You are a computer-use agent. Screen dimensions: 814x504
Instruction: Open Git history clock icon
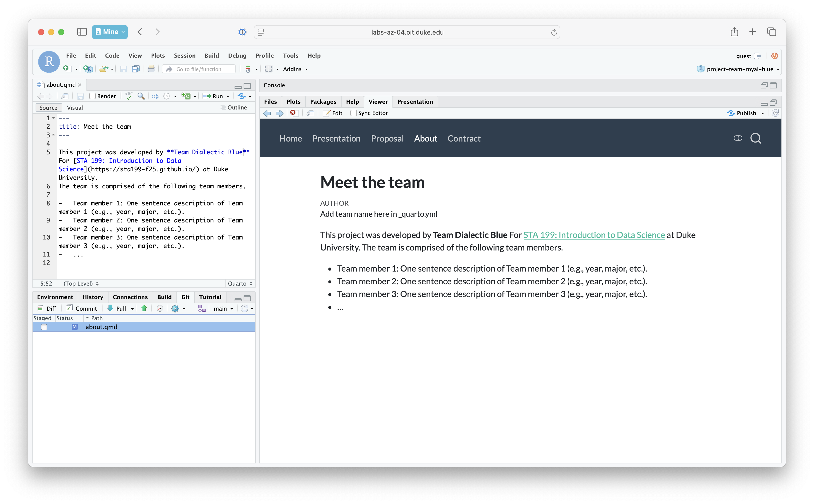(x=160, y=308)
